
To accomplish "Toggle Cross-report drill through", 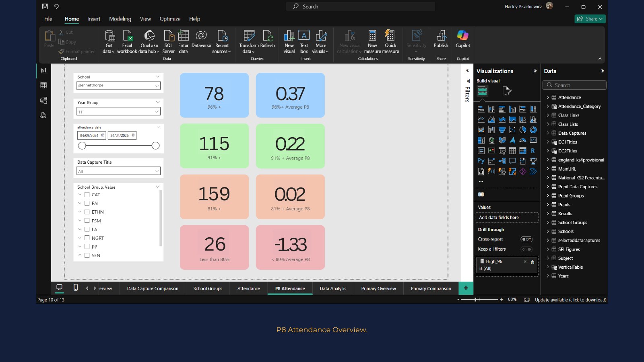I will [x=526, y=239].
